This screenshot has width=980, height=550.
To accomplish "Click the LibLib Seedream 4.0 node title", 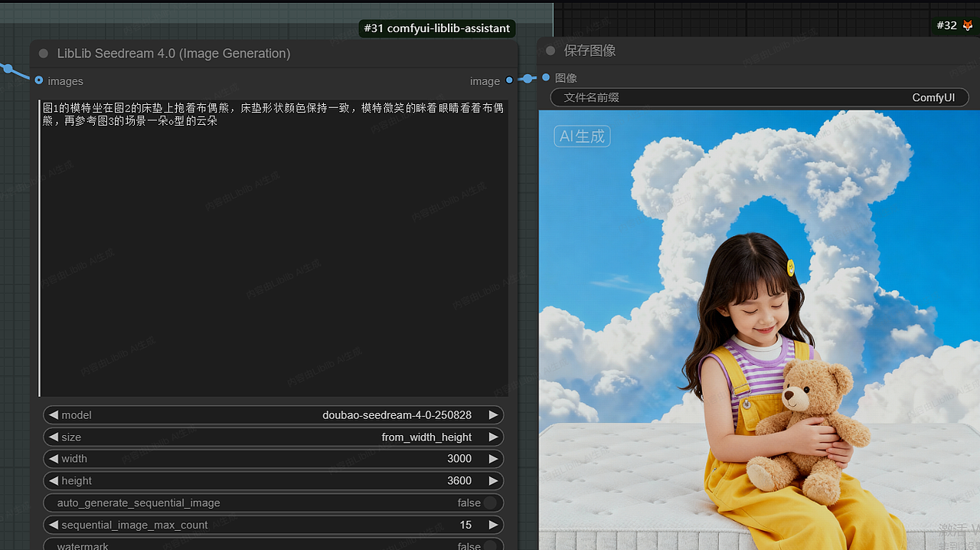I will pos(174,54).
